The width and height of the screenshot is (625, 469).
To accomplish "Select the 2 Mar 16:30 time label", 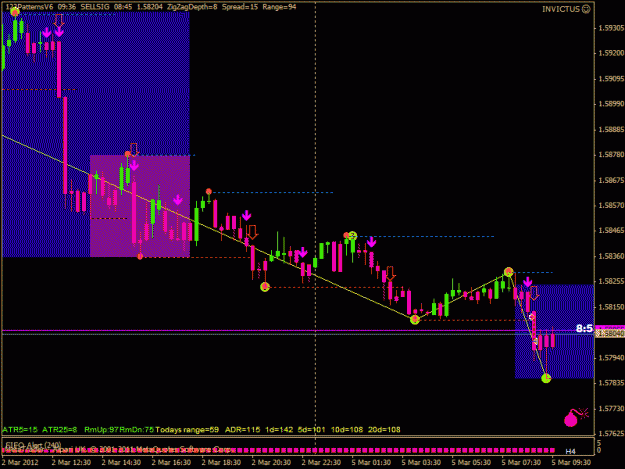I will click(171, 462).
